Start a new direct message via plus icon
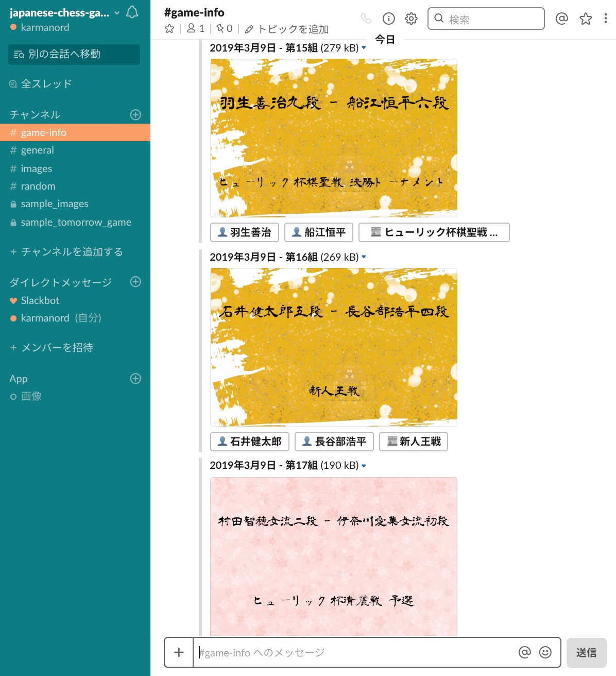This screenshot has height=676, width=616. click(x=135, y=282)
